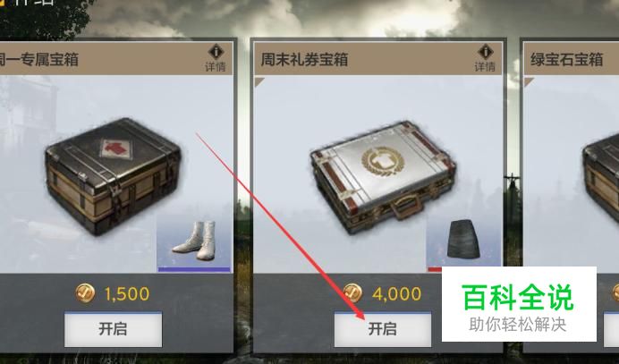Click the gold coin icon beside 1,500
Screen dimensions: 619x364
tap(85, 293)
